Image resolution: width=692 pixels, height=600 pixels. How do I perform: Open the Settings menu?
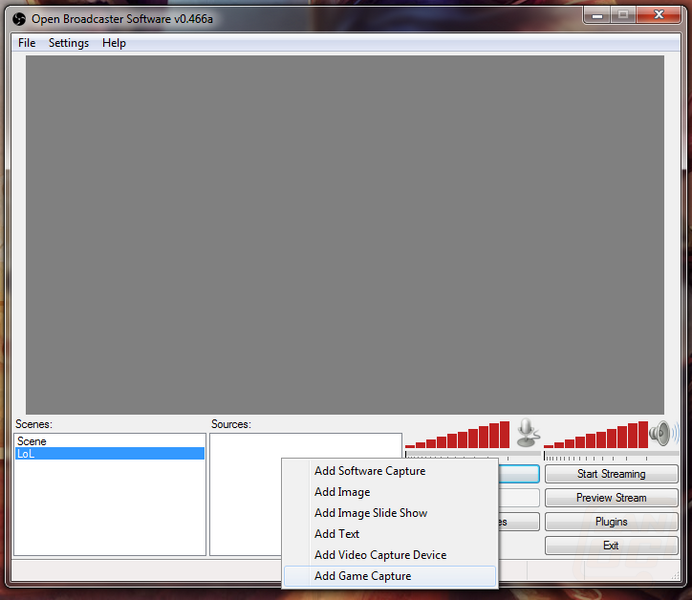68,43
